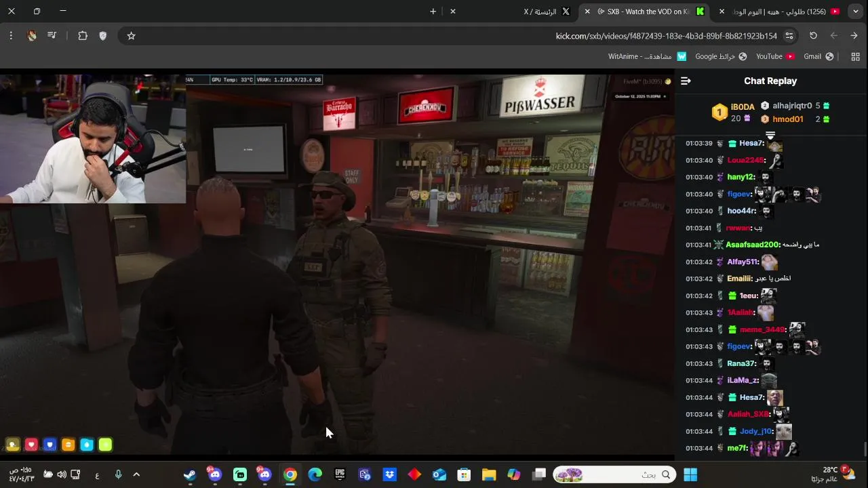Open Microsoft Edge from the taskbar
868x488 pixels.
coord(315,475)
